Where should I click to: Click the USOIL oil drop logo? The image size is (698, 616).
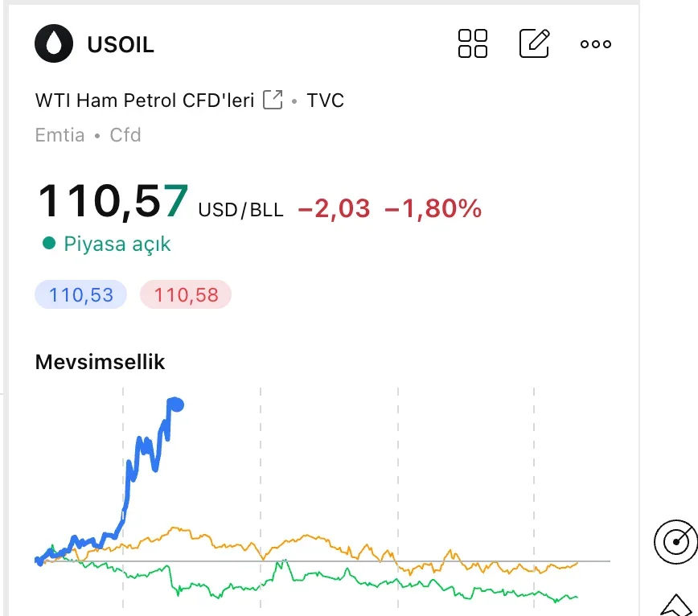tap(54, 44)
